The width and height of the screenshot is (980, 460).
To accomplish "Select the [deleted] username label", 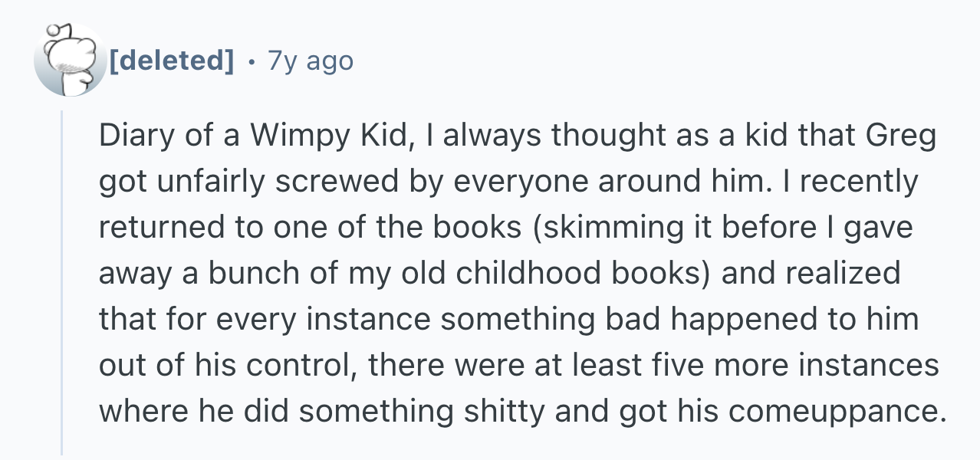I will [172, 60].
